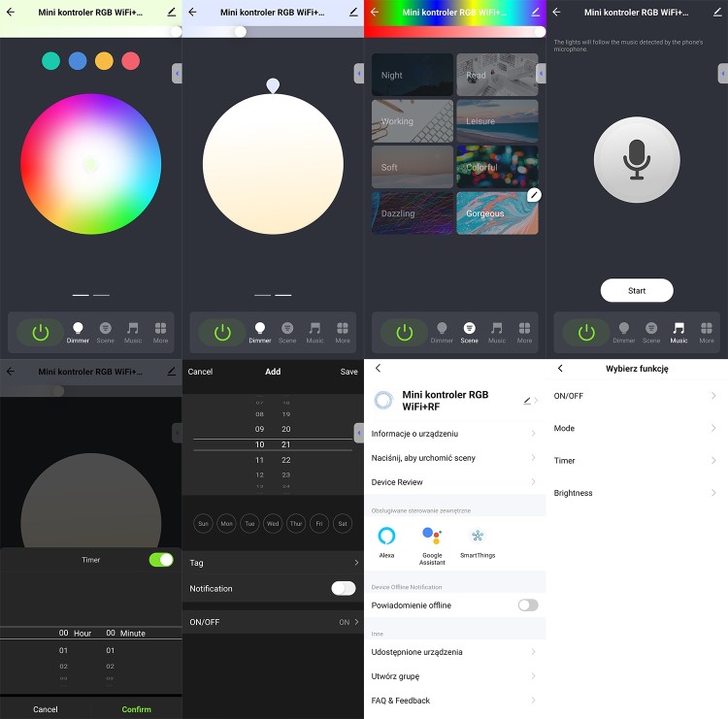This screenshot has height=719, width=728.
Task: Select Sat day in schedule
Action: (343, 524)
